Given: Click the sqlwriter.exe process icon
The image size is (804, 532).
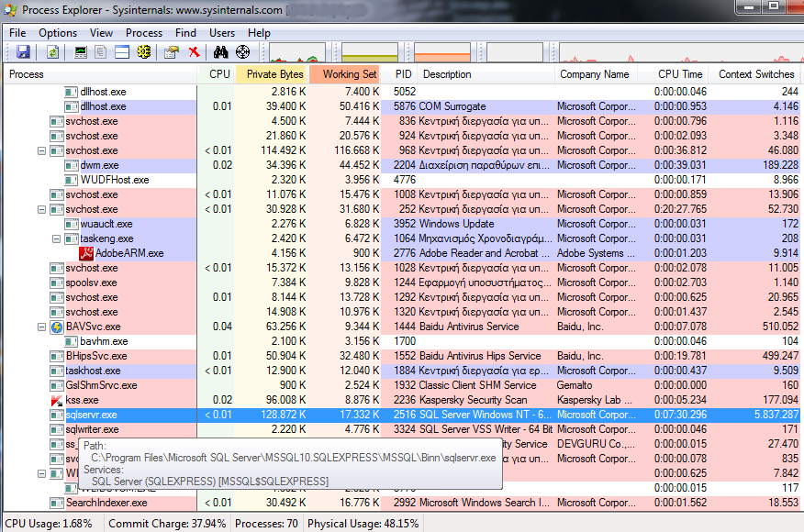Looking at the screenshot, I should [57, 429].
